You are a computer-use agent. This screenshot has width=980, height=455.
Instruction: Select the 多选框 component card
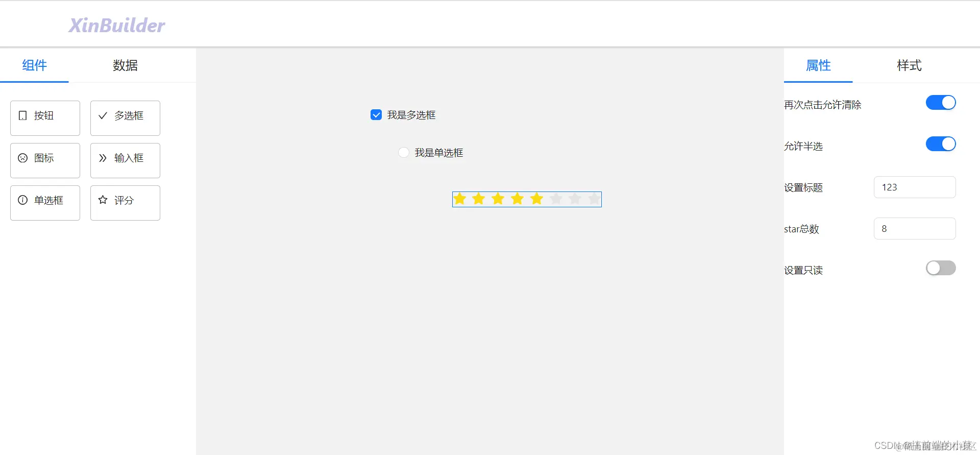click(x=125, y=118)
